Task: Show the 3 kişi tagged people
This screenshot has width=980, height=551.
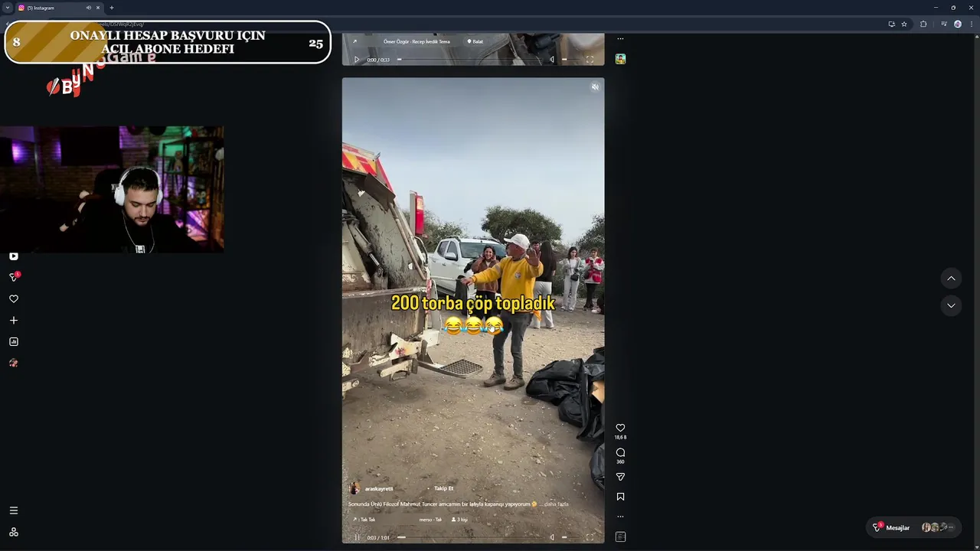Action: click(x=459, y=520)
